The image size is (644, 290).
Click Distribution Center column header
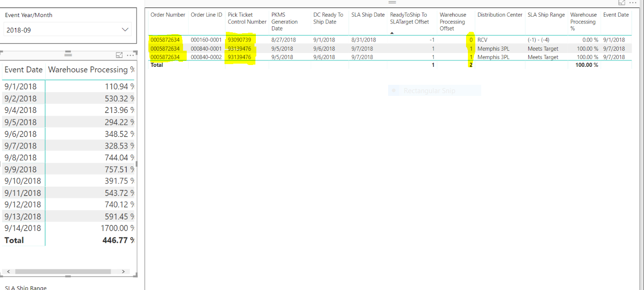(x=500, y=15)
